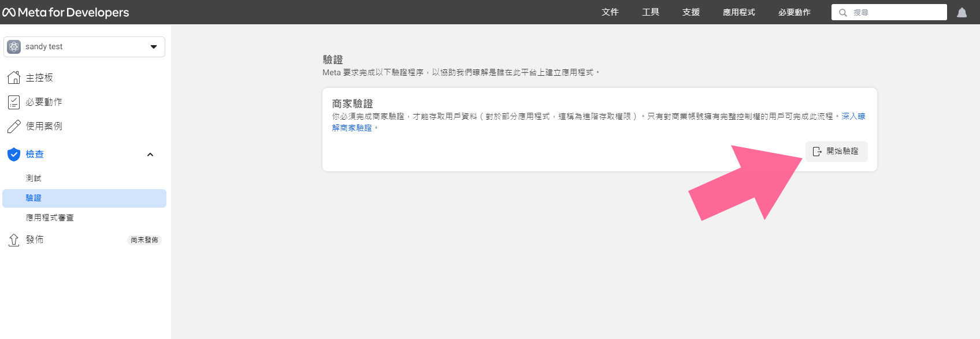Open the notifications bell icon
This screenshot has width=980, height=339.
point(962,12)
